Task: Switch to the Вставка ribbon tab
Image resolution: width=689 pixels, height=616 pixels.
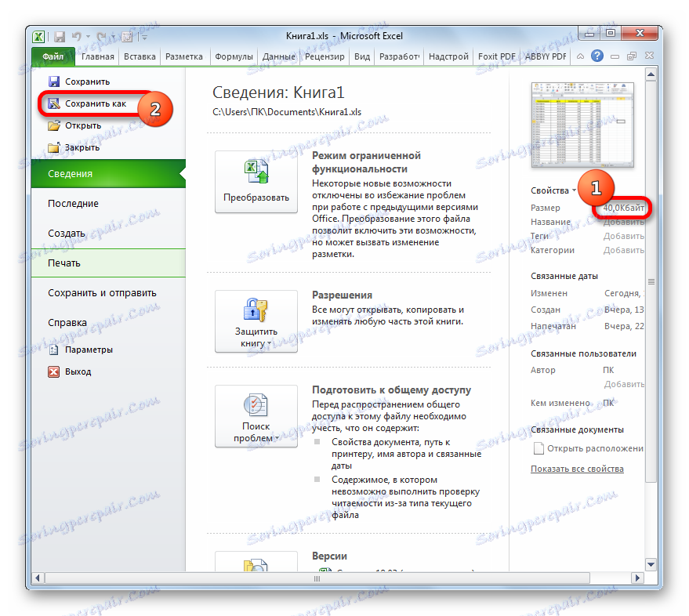Action: coord(140,56)
